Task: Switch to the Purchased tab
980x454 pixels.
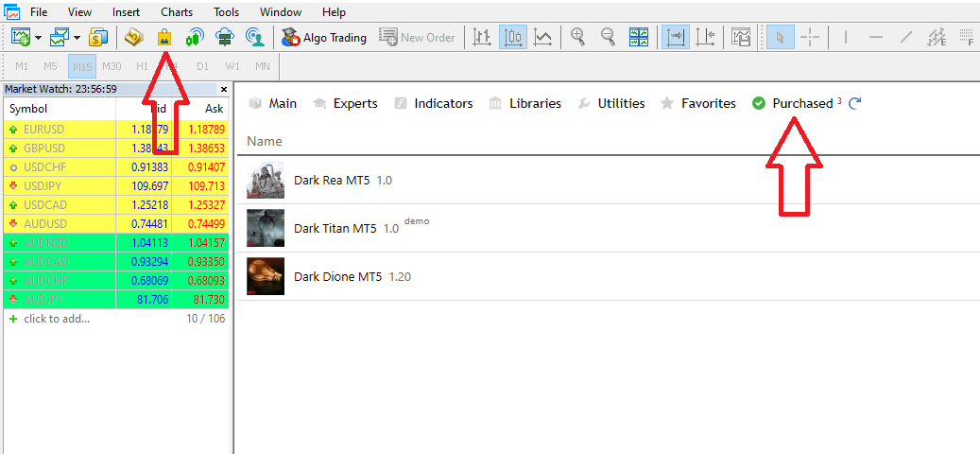Action: click(797, 103)
